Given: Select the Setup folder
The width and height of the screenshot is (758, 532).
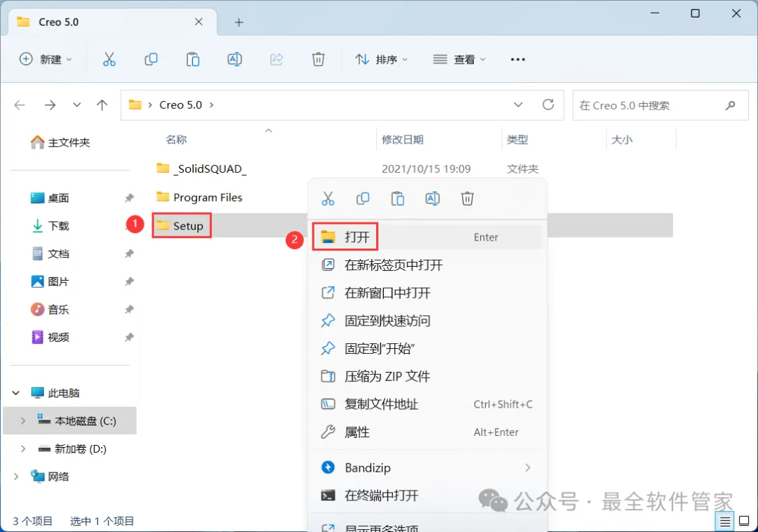Looking at the screenshot, I should tap(181, 226).
